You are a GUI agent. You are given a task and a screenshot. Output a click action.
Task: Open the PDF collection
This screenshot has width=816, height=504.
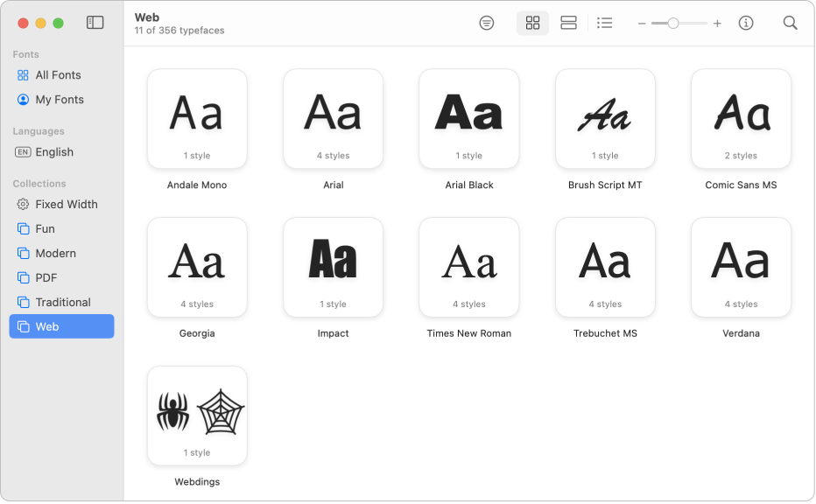[61, 277]
